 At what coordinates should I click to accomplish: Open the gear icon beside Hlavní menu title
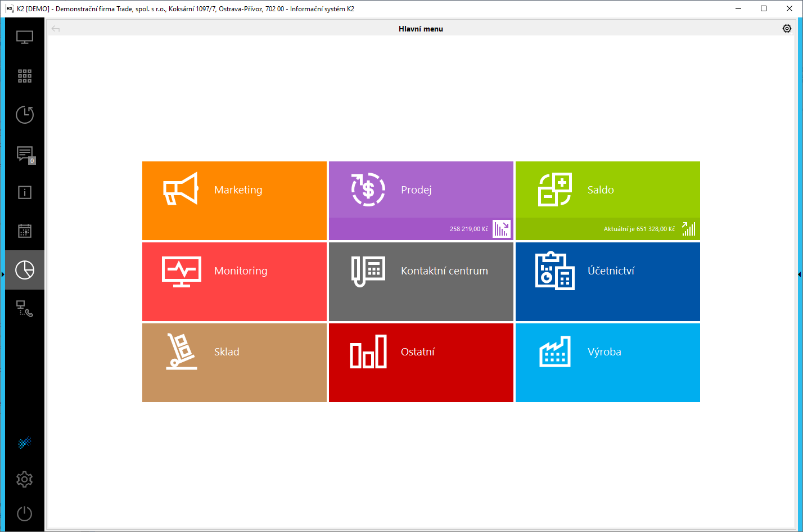tap(787, 29)
